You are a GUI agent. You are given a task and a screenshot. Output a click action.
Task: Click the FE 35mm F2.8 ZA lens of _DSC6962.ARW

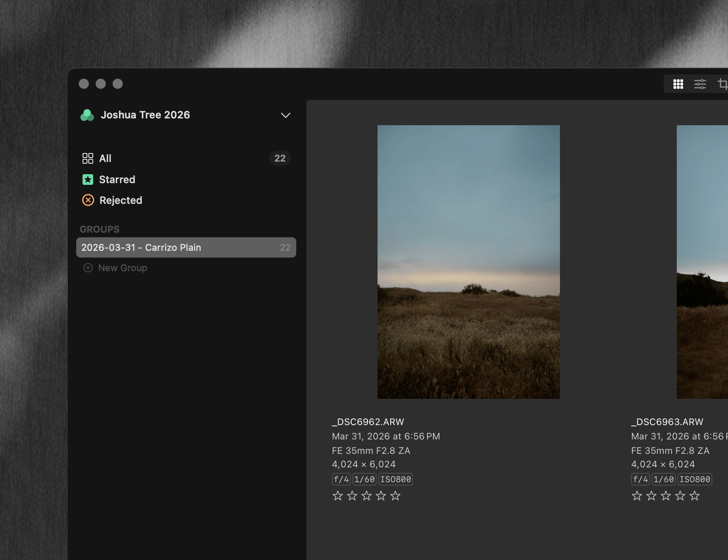(371, 450)
